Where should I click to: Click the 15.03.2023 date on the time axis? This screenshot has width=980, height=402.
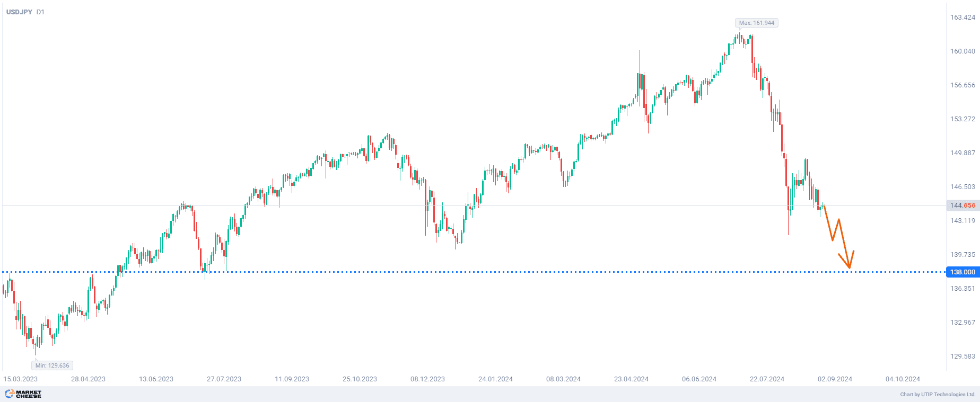tap(21, 379)
